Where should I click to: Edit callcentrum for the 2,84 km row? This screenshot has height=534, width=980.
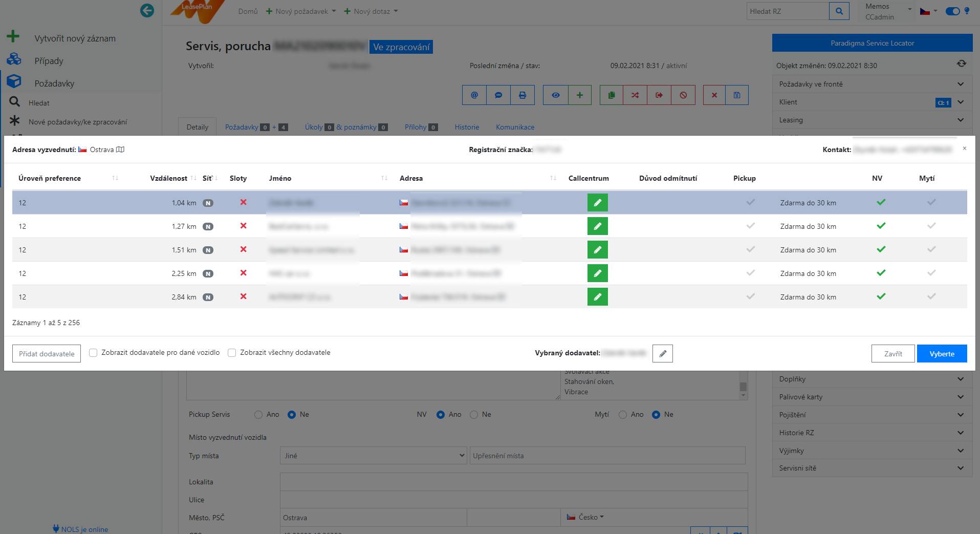click(x=598, y=297)
